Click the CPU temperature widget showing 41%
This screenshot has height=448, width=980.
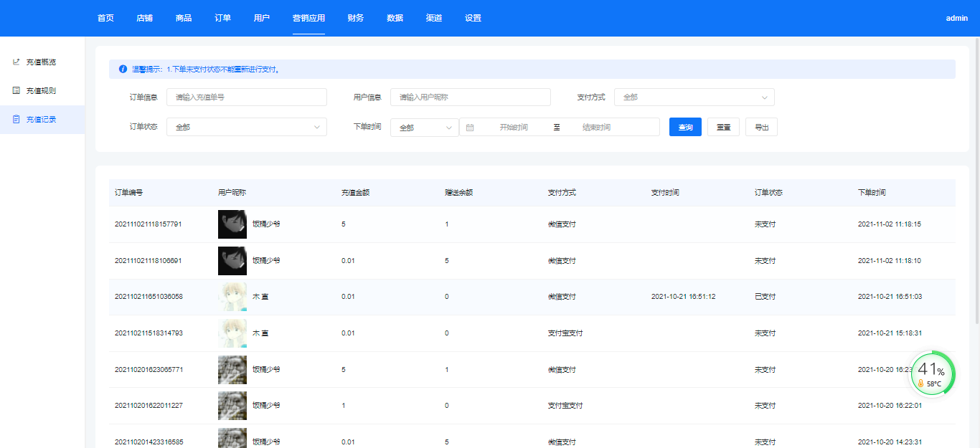[x=932, y=373]
